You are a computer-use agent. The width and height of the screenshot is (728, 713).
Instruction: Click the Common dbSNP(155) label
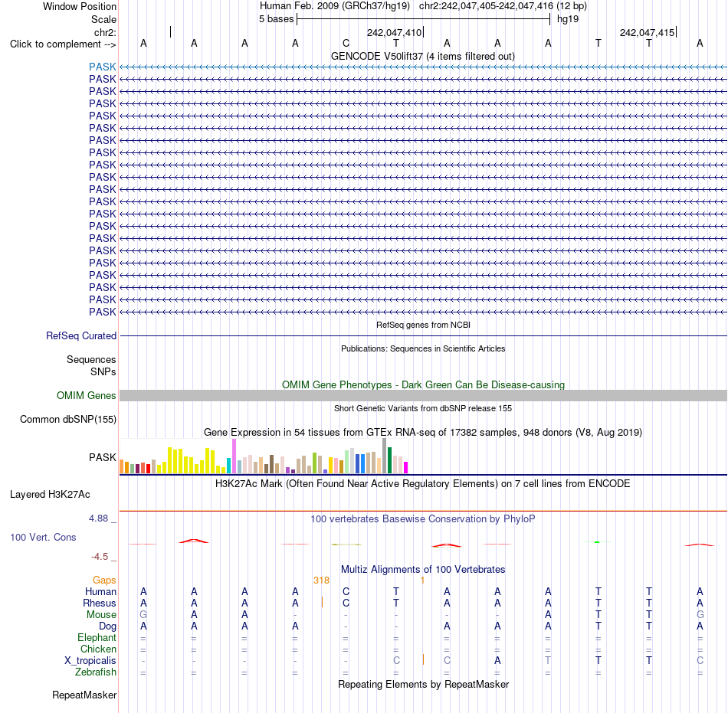click(x=68, y=420)
